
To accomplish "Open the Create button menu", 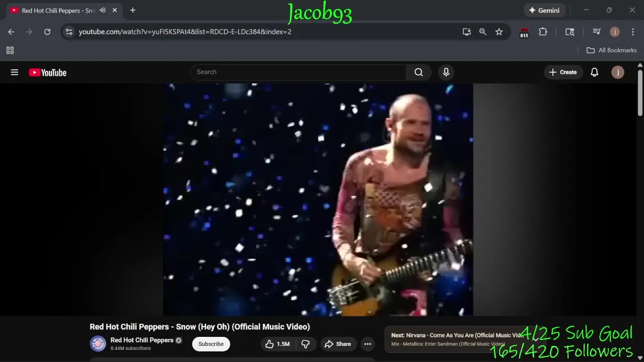I will click(x=563, y=72).
